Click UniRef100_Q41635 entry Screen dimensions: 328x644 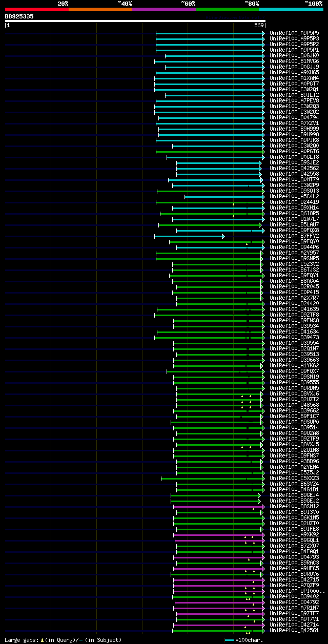coord(294,309)
